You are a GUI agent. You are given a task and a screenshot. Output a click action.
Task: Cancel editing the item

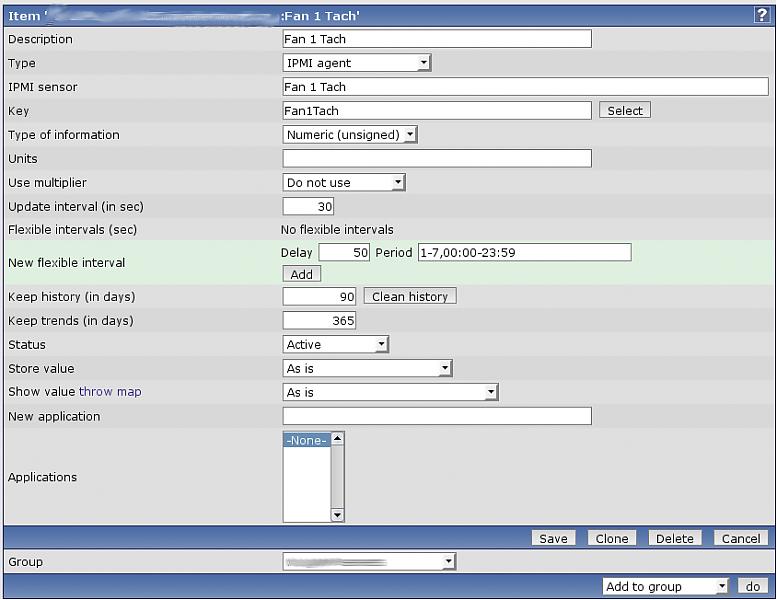741,539
